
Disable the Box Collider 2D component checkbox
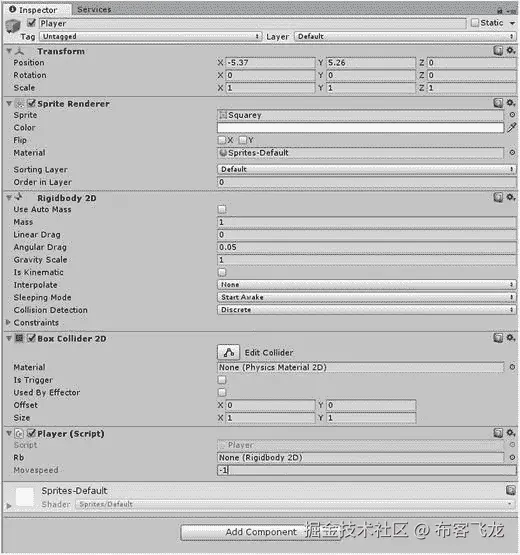point(32,338)
